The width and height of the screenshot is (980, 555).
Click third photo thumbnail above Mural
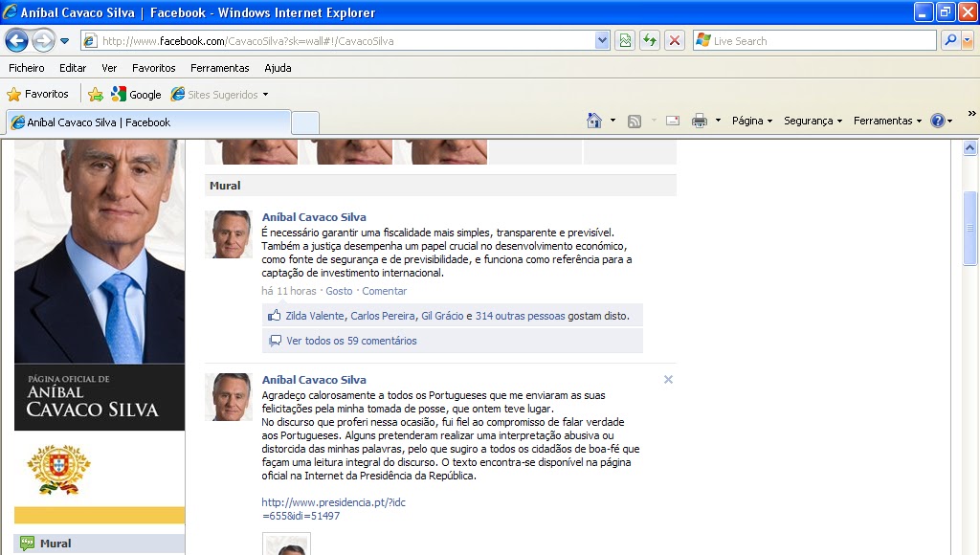tap(440, 152)
